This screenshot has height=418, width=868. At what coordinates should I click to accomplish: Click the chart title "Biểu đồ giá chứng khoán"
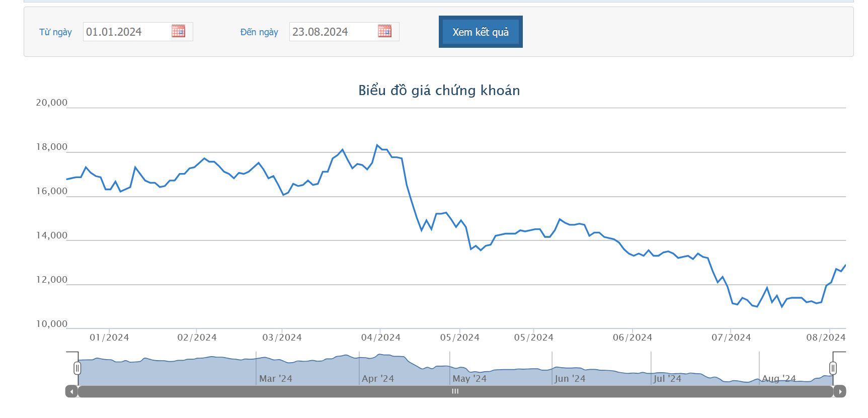[x=439, y=91]
